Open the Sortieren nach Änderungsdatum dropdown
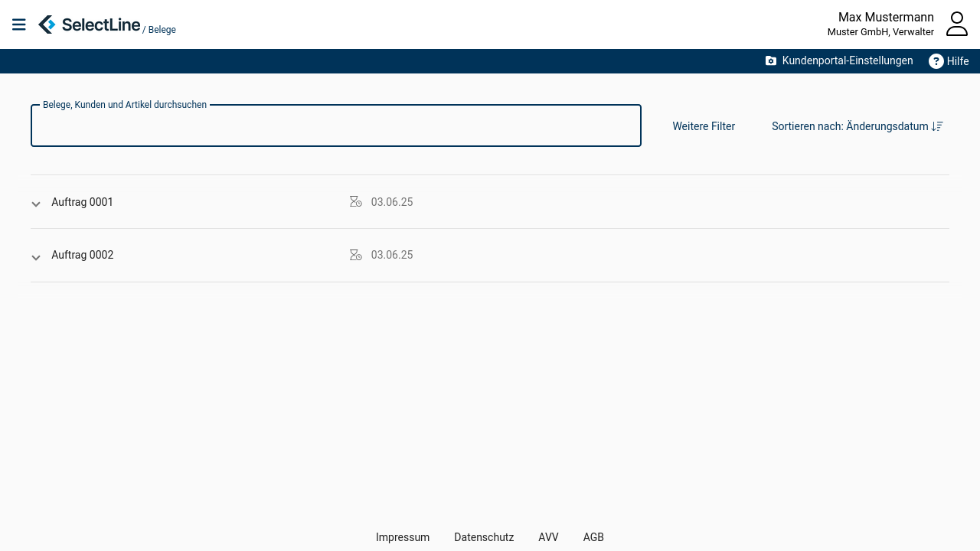Image resolution: width=980 pixels, height=551 pixels. coord(850,127)
